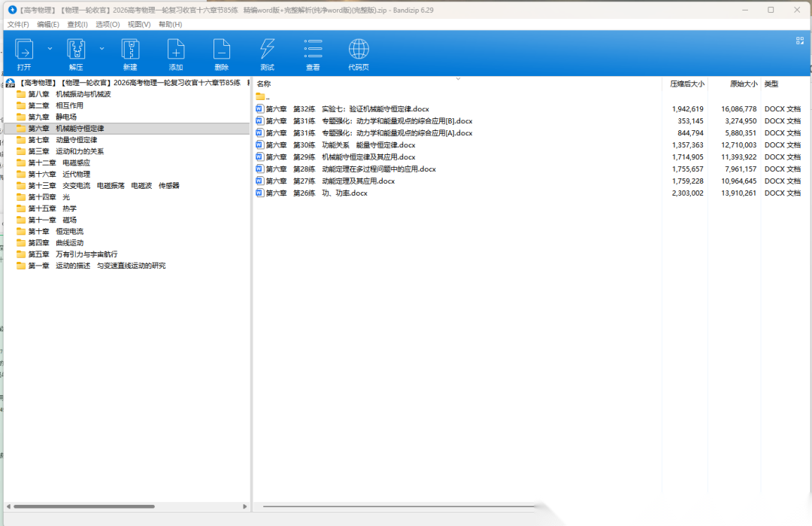Image resolution: width=812 pixels, height=526 pixels.
Task: Open the 帮助(H) menu
Action: 170,24
